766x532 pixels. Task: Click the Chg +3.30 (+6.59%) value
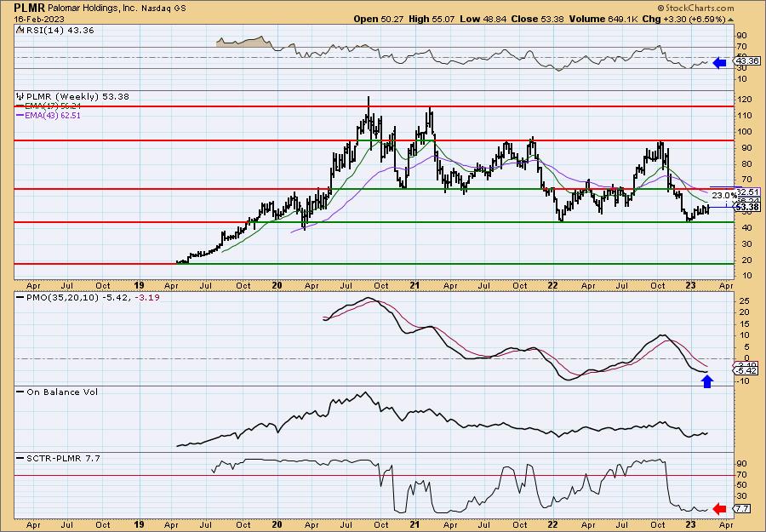(x=683, y=19)
